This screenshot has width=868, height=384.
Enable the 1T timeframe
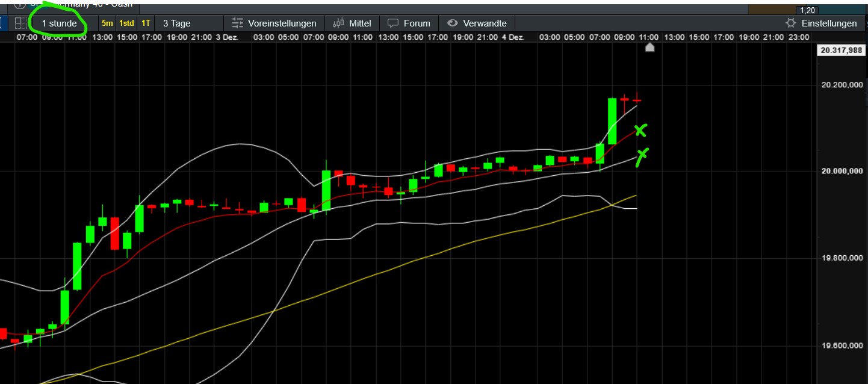145,23
